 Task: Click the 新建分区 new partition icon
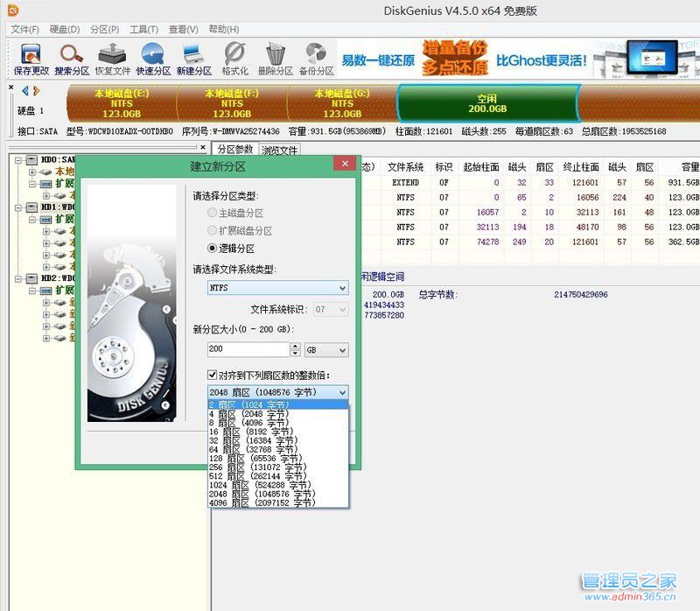coord(193,59)
